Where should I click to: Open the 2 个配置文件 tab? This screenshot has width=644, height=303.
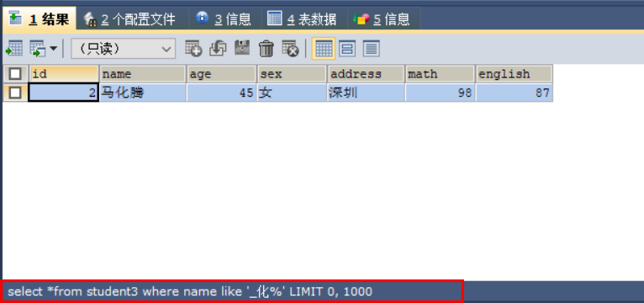coord(129,19)
